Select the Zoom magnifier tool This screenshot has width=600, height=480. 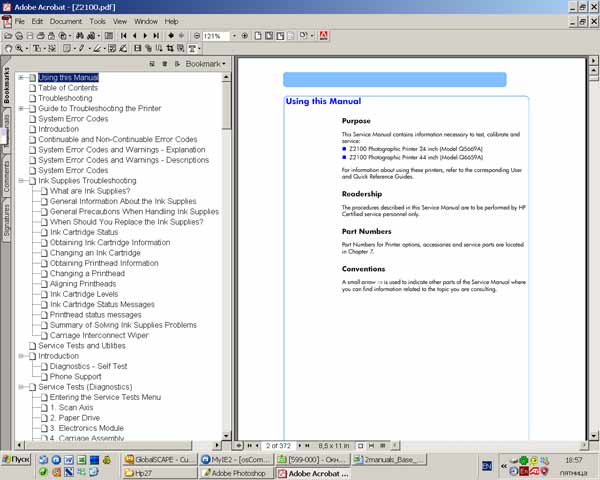(x=19, y=49)
